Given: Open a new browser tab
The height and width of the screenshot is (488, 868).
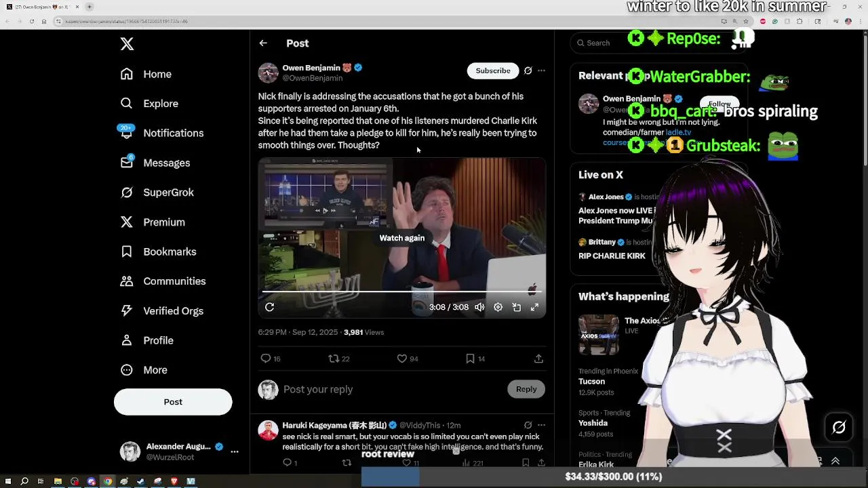Looking at the screenshot, I should coord(90,7).
